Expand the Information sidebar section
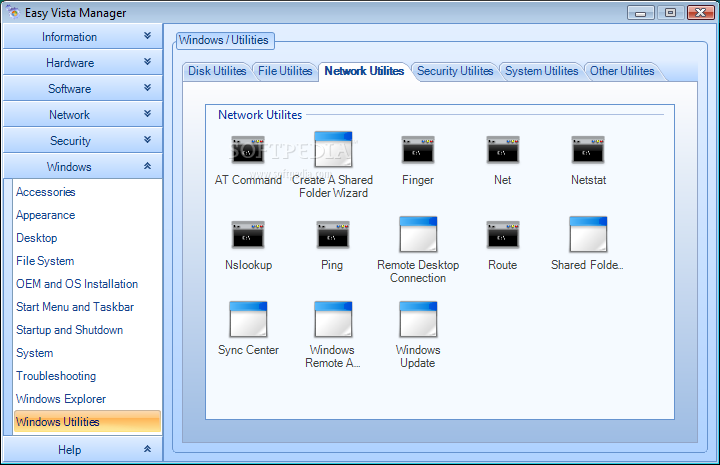 (83, 36)
